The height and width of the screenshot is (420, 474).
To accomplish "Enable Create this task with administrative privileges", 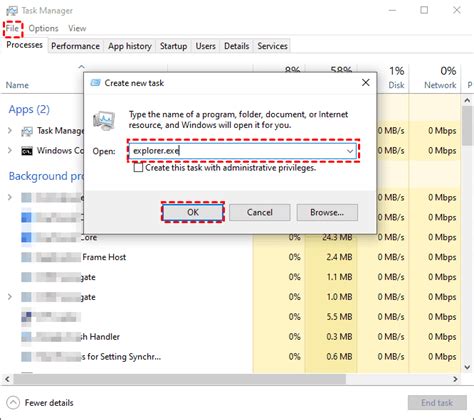I will pyautogui.click(x=138, y=167).
